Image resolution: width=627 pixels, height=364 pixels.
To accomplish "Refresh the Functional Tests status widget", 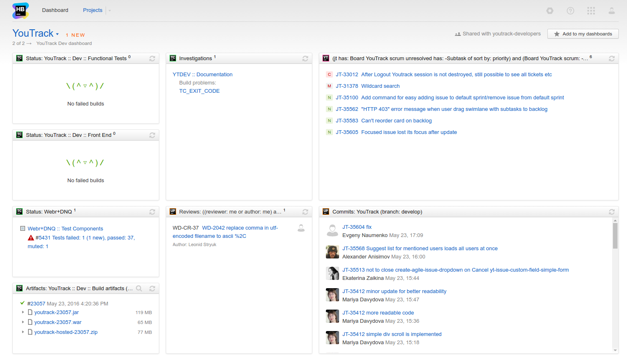I will pos(152,59).
